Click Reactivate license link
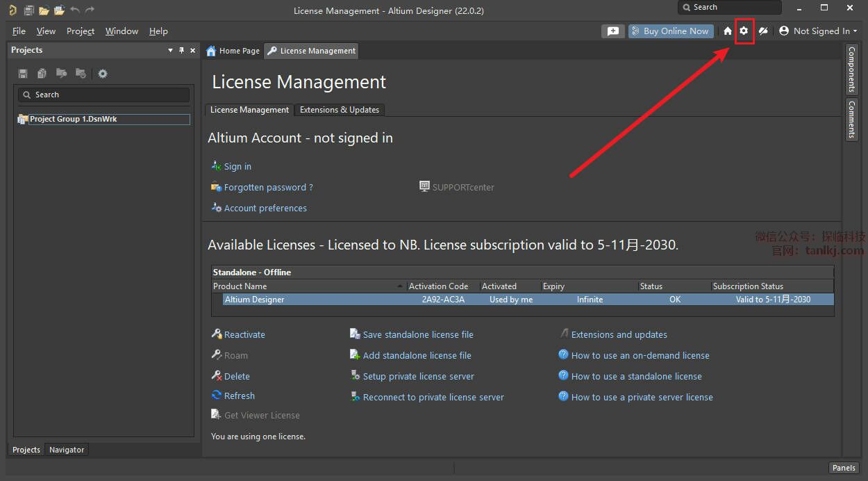The image size is (868, 481). tap(244, 334)
